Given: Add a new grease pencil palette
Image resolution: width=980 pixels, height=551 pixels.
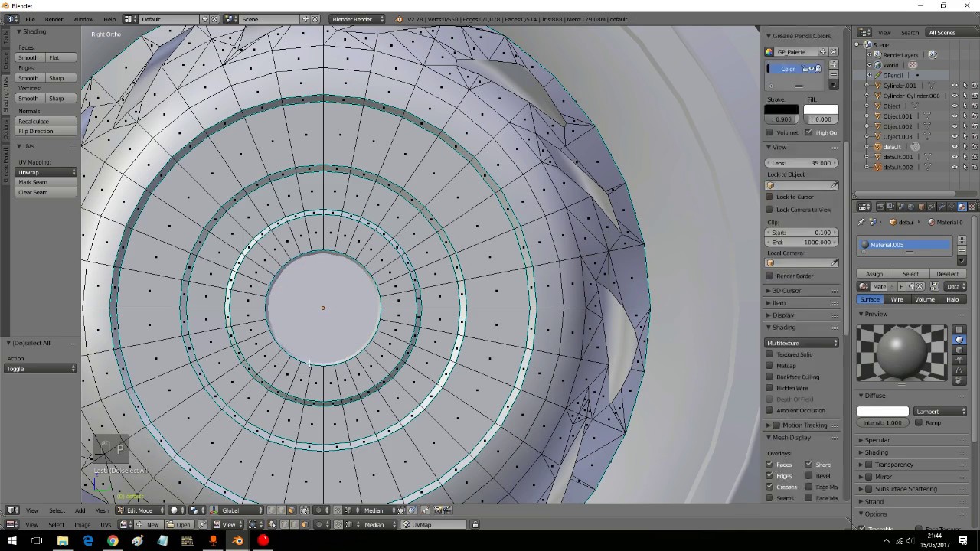Looking at the screenshot, I should (823, 52).
